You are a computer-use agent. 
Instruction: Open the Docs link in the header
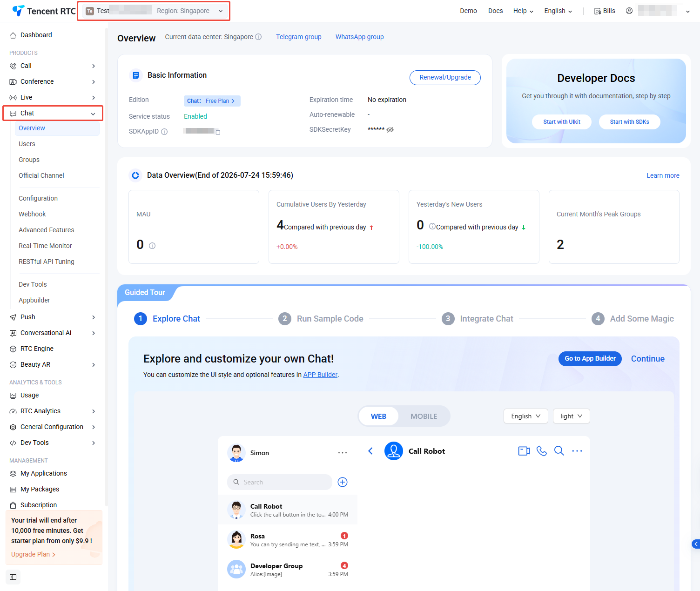click(495, 11)
